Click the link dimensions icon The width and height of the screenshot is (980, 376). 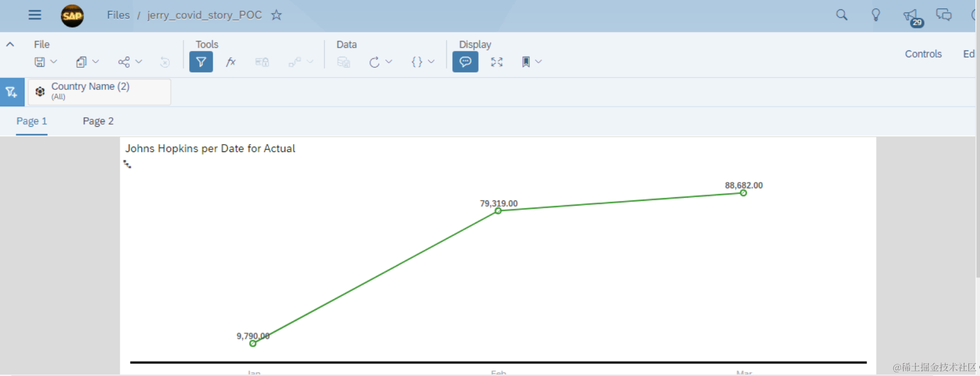[295, 62]
